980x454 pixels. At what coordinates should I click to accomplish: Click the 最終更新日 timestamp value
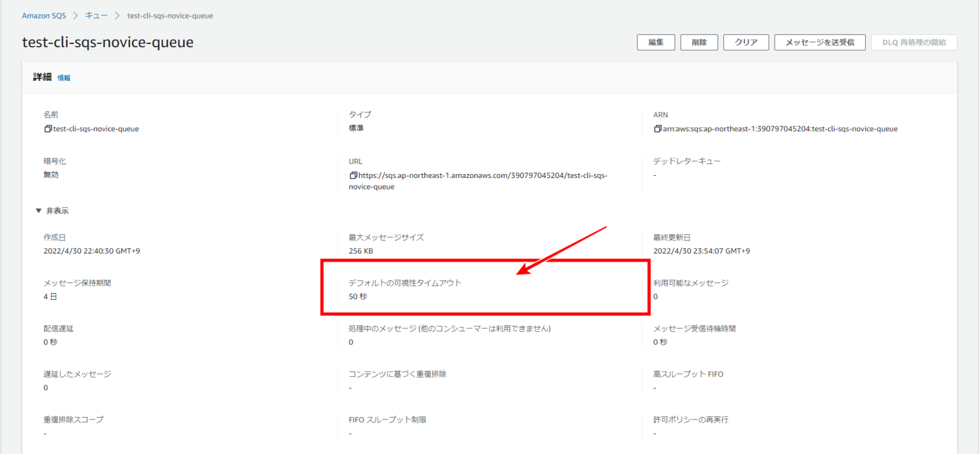click(x=701, y=251)
